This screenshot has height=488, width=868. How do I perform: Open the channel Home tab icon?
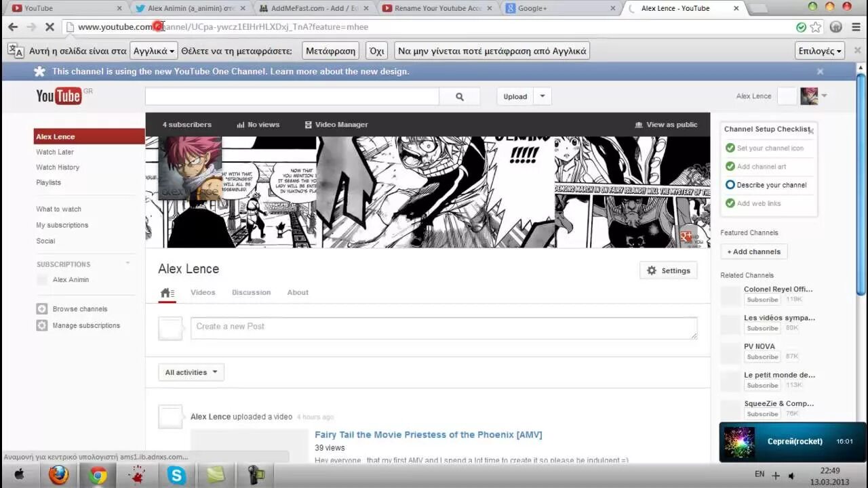(x=167, y=293)
